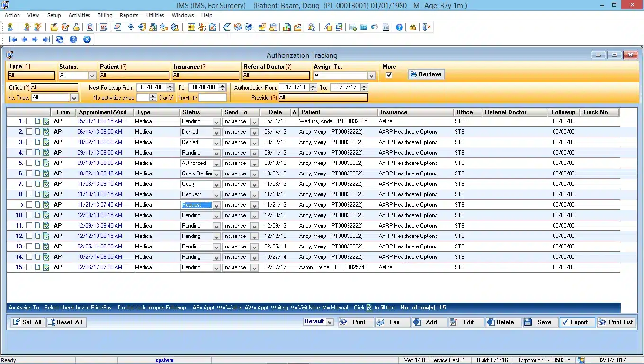Click the blank document icon in row 5

pos(38,163)
